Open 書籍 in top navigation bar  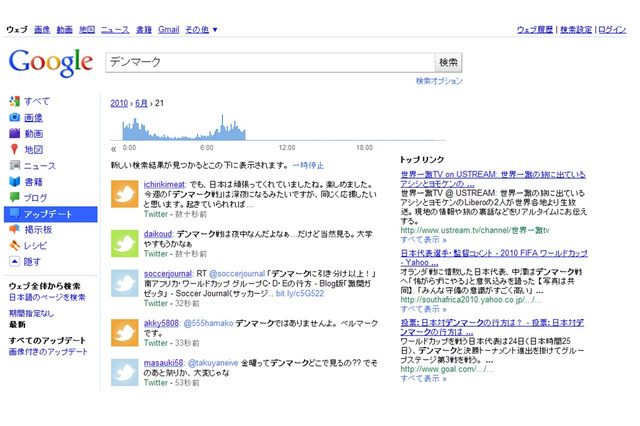[x=144, y=29]
